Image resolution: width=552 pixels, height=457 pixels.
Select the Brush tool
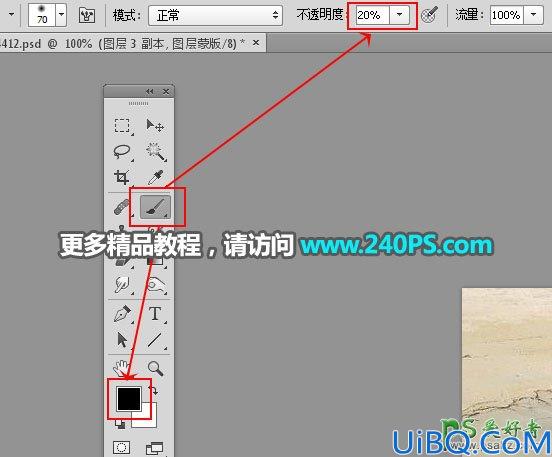coord(155,207)
